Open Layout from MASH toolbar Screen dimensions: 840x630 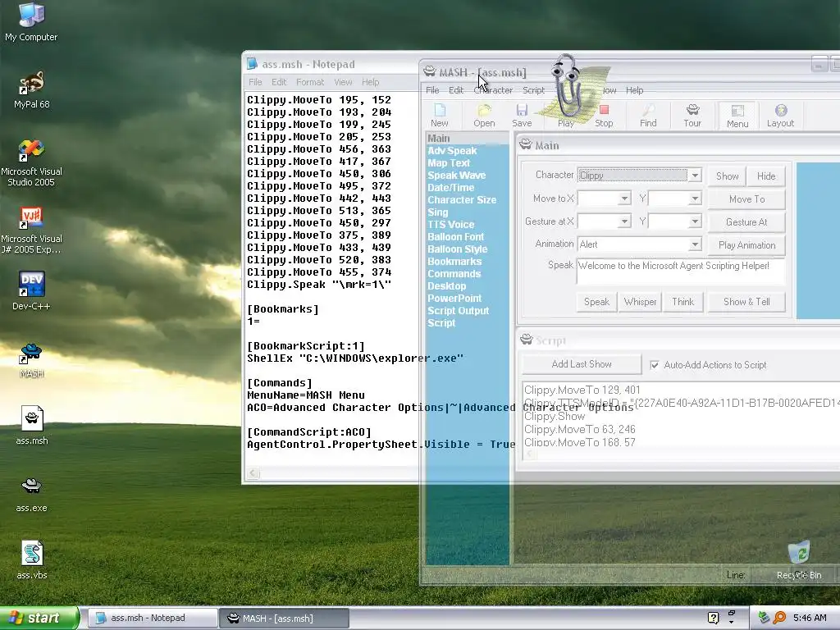click(780, 116)
